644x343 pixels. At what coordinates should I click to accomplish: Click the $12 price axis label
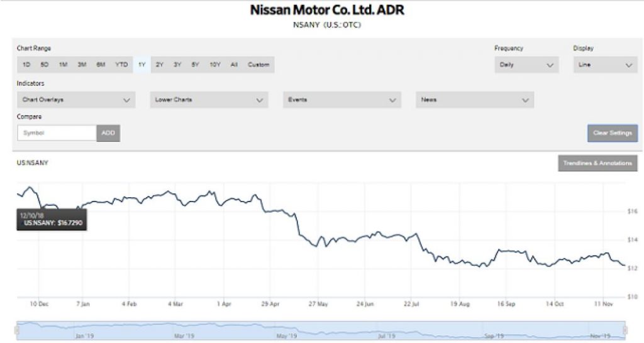[633, 268]
